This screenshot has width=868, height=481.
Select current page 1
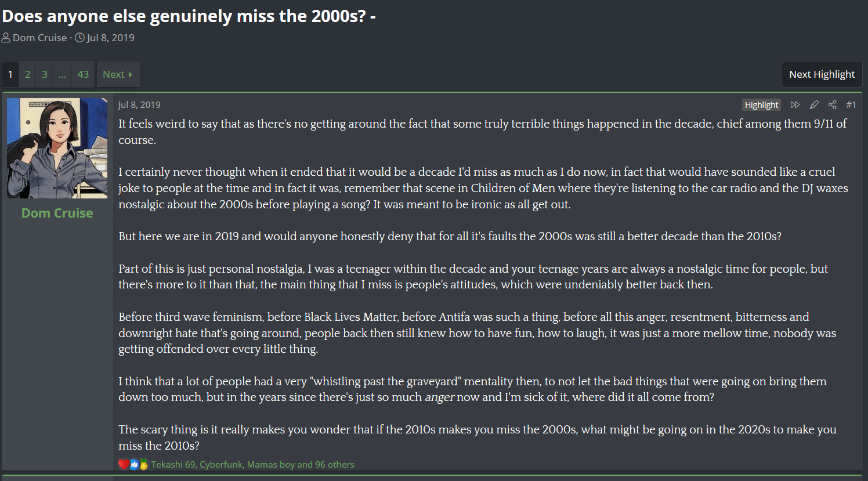pyautogui.click(x=10, y=74)
